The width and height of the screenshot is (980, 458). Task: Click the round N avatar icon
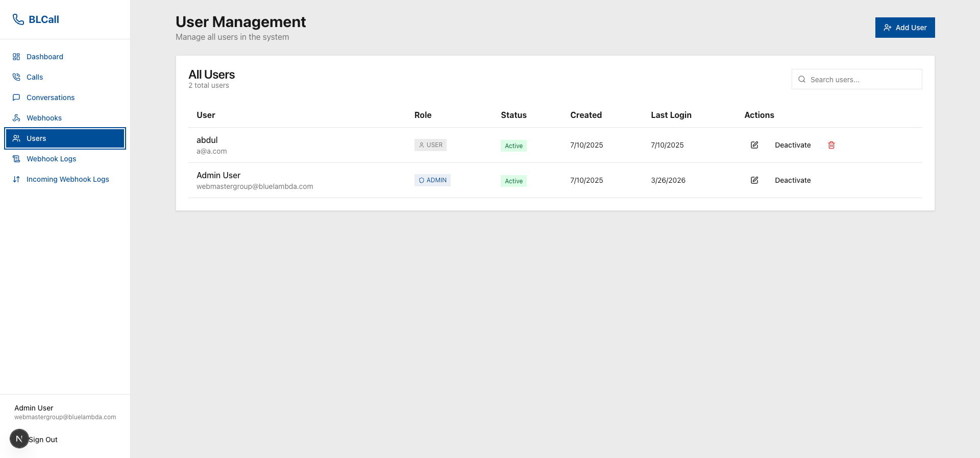point(19,439)
